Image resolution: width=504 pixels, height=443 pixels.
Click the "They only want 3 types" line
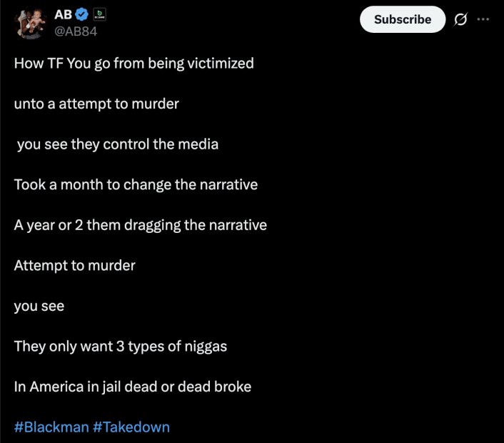pyautogui.click(x=121, y=347)
